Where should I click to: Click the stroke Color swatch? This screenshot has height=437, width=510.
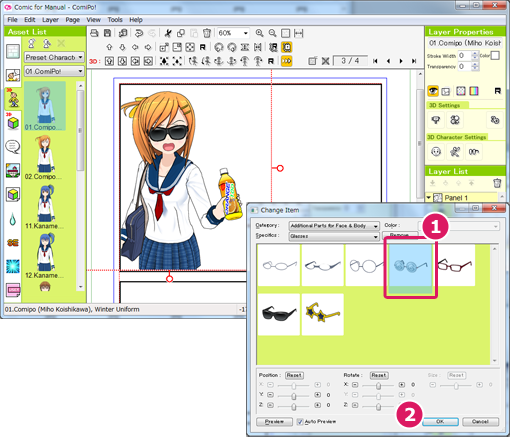tap(495, 55)
